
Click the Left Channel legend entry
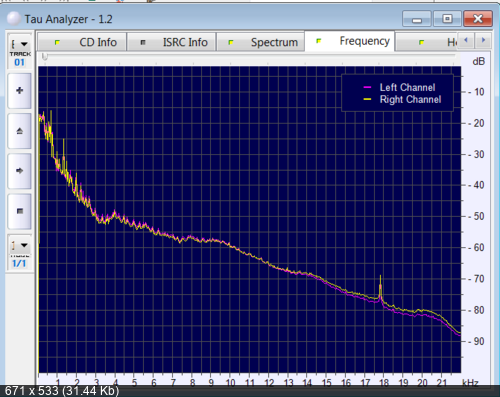[x=399, y=87]
